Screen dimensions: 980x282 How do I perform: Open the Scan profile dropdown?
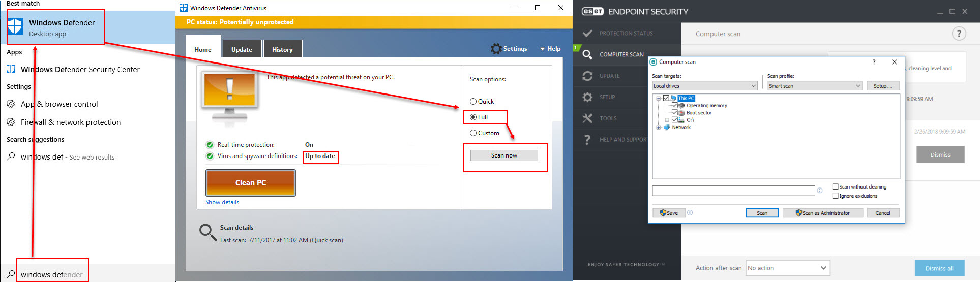(x=815, y=86)
